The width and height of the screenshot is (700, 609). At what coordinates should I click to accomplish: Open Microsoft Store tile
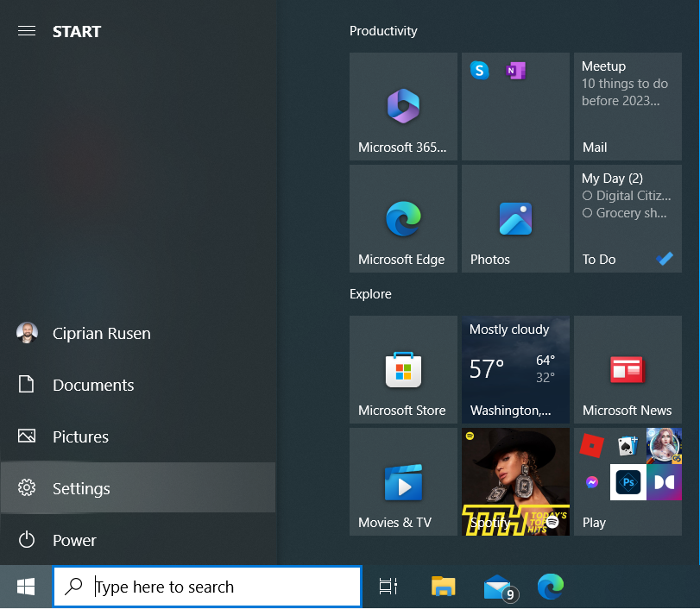403,369
